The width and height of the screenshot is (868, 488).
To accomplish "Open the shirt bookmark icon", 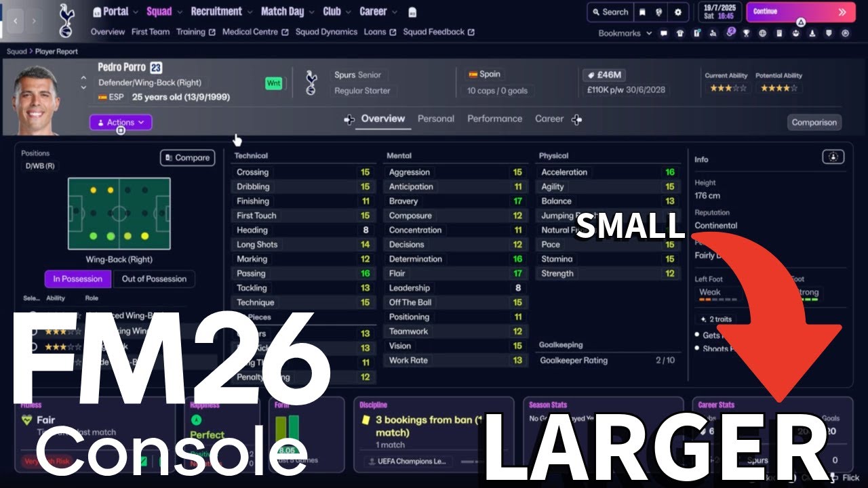I will click(680, 33).
